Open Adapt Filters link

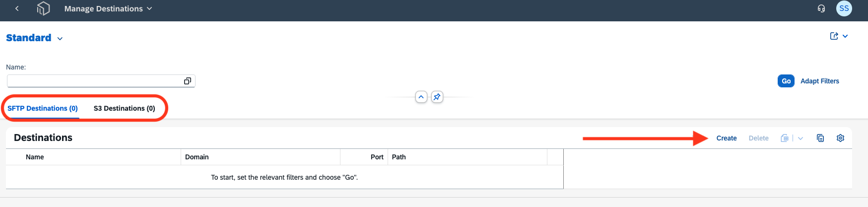820,81
